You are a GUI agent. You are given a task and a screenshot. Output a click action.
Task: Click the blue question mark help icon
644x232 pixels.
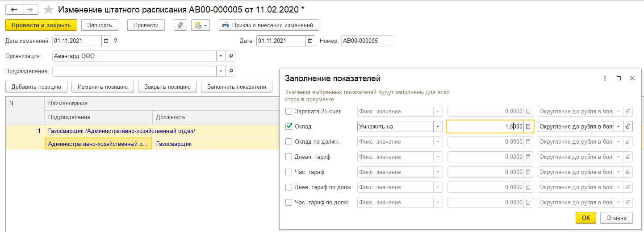coord(116,41)
